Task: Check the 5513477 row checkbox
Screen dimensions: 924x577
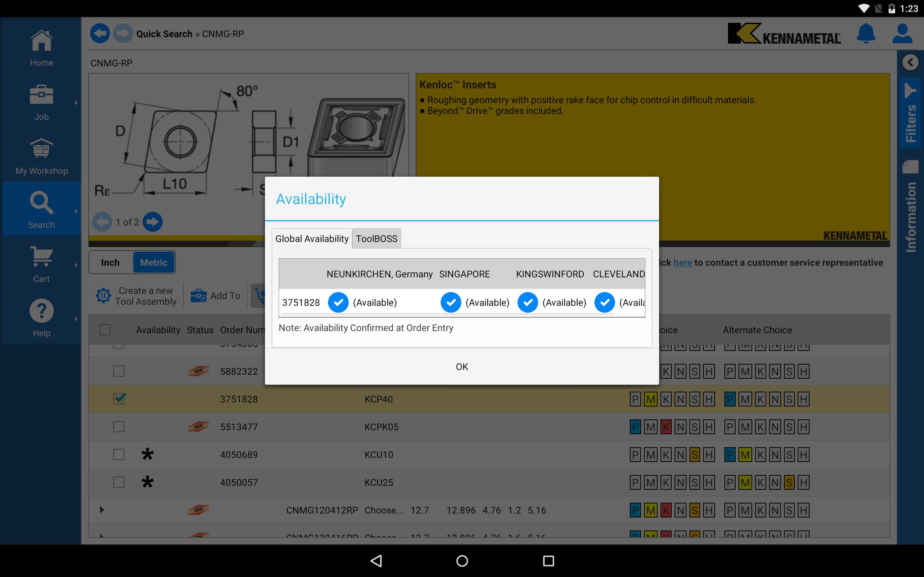Action: point(119,427)
